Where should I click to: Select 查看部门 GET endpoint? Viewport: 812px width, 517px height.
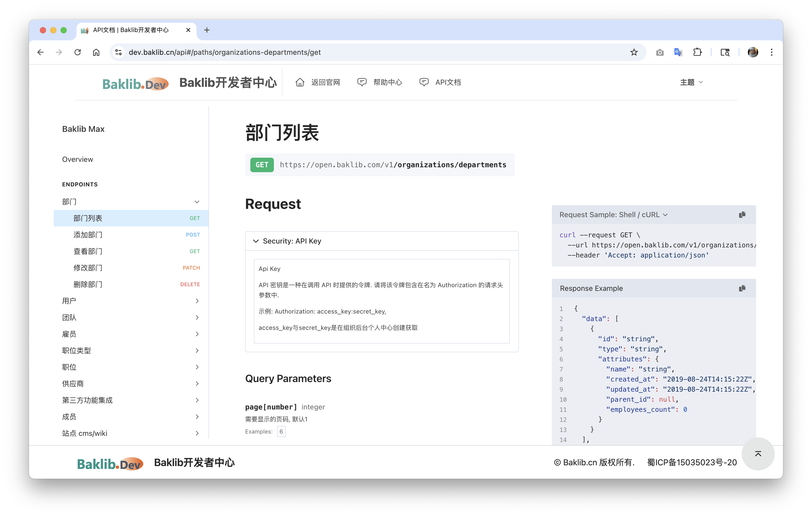pos(131,251)
